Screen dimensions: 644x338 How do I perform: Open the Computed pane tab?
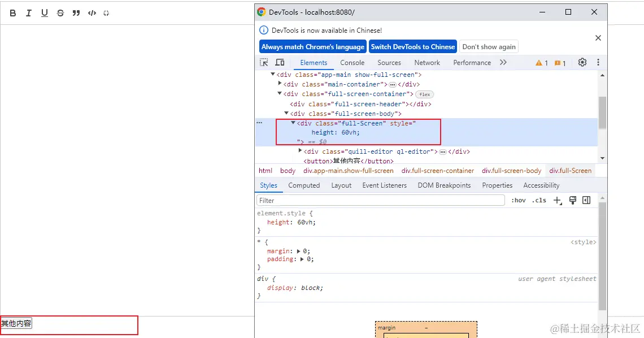click(x=304, y=185)
